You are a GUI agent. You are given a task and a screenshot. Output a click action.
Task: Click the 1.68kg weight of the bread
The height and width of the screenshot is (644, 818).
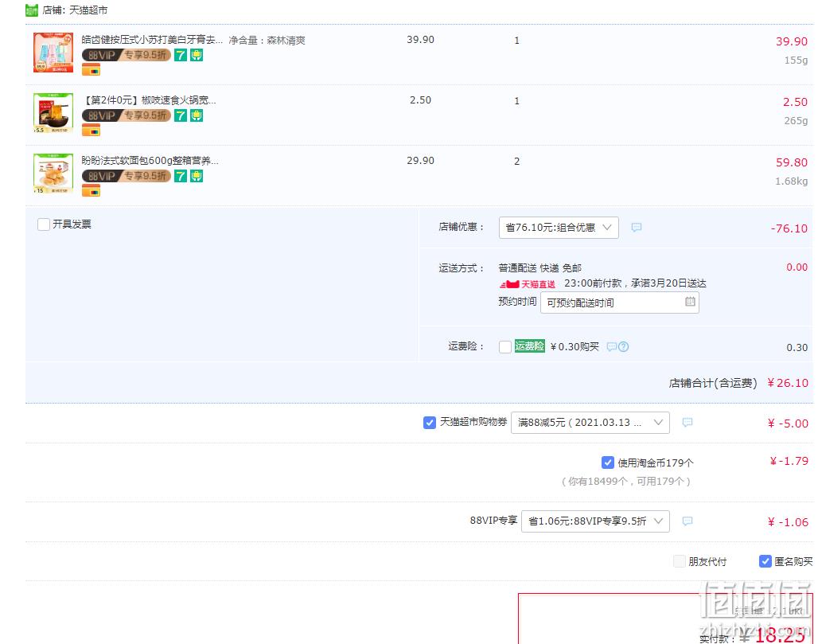tap(792, 181)
